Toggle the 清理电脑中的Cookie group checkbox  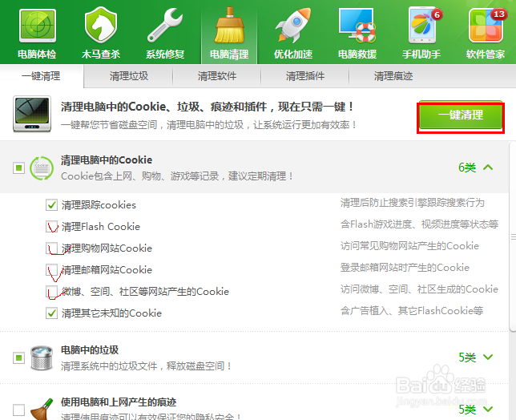pos(18,168)
